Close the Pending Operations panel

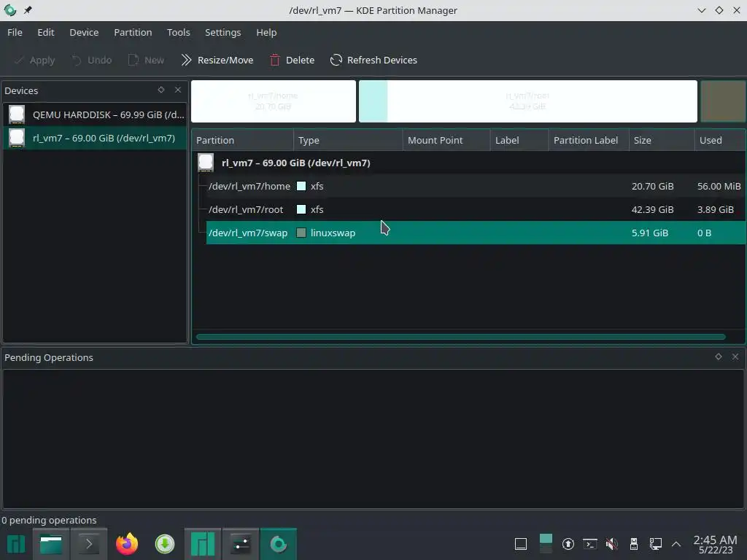point(735,357)
